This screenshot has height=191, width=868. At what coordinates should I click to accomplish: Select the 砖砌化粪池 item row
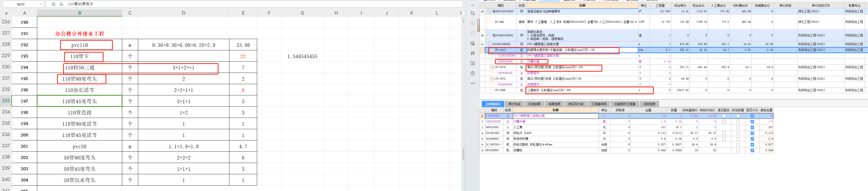(x=674, y=36)
